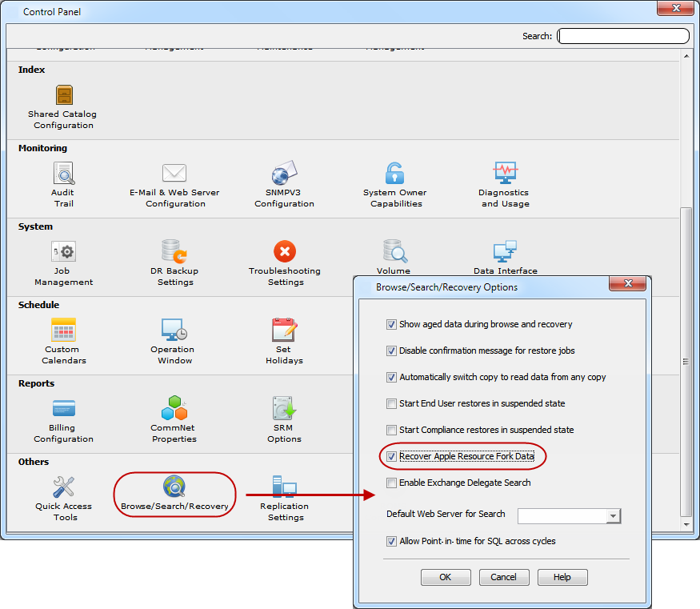Open Shared Catalog Configuration icon
This screenshot has height=609, width=700.
64,96
